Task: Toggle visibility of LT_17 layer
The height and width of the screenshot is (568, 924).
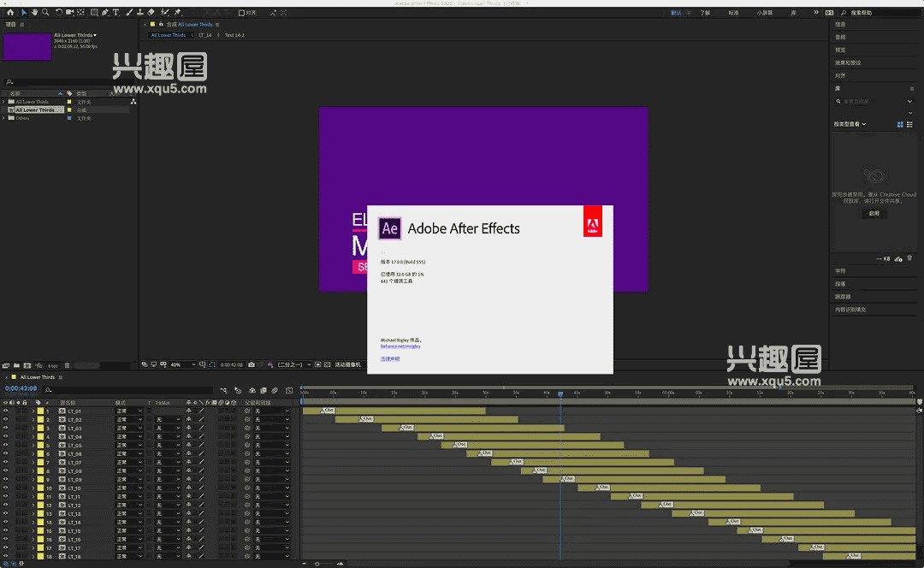Action: pos(6,547)
